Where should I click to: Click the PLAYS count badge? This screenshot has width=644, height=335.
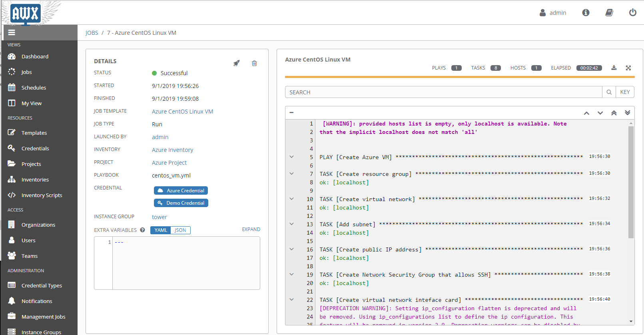tap(456, 68)
